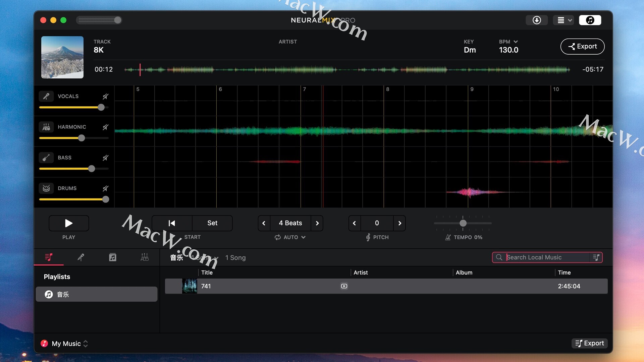644x362 pixels.
Task: Open the list view layout dropdown
Action: pyautogui.click(x=564, y=20)
